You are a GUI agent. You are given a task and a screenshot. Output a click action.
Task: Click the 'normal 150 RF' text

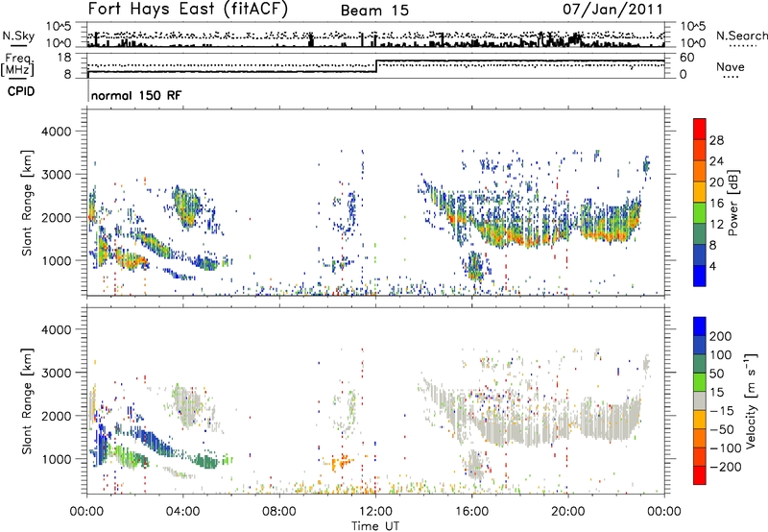click(x=136, y=95)
